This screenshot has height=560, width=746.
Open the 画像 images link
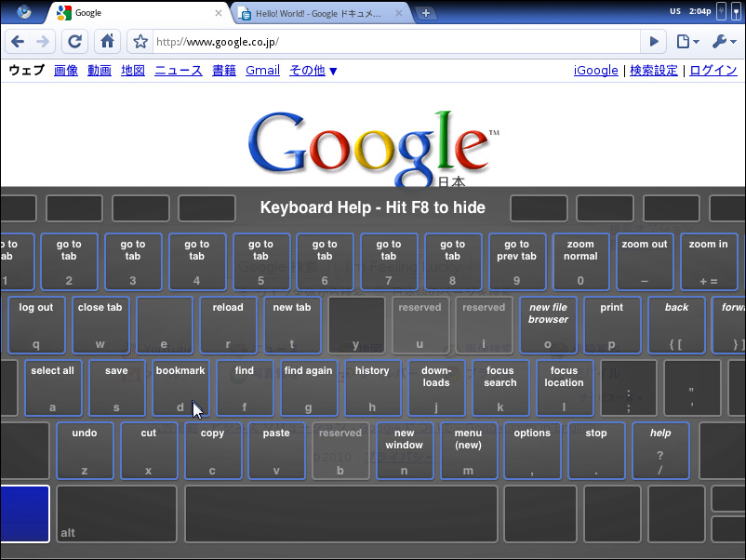click(66, 71)
